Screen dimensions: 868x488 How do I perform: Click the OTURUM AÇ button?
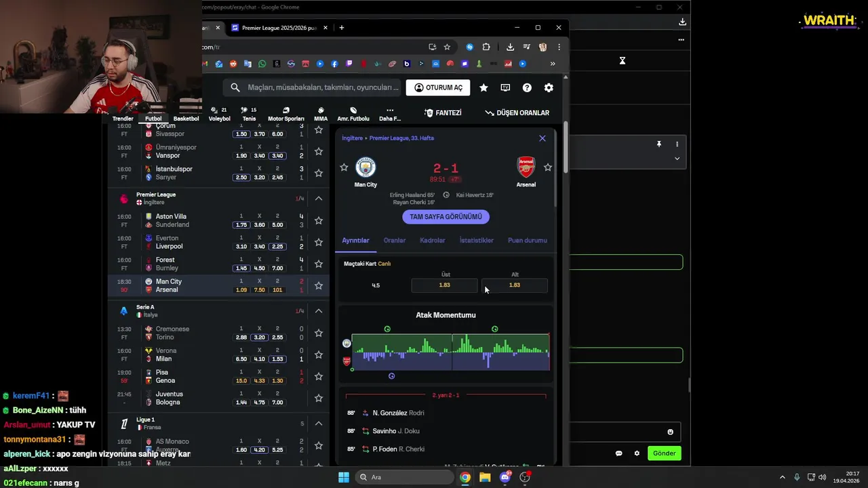coord(438,87)
